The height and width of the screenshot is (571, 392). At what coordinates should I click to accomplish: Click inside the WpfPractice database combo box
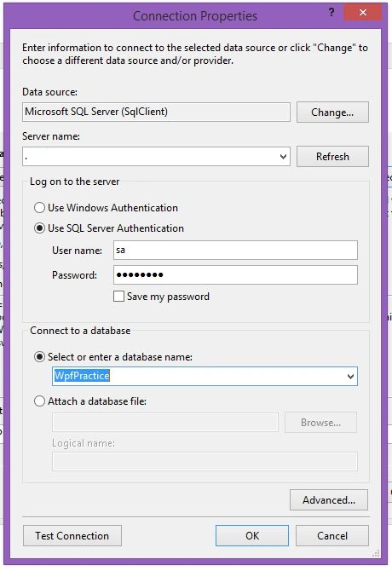point(205,376)
